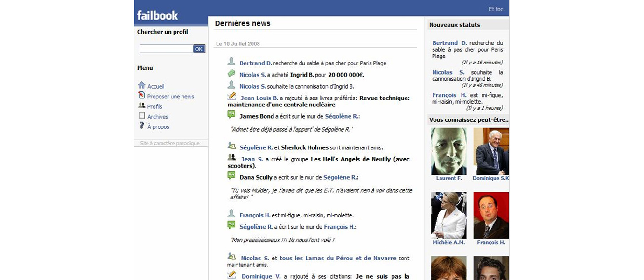Open Ségolène R. link before Sherlock Holmes

pyautogui.click(x=256, y=148)
